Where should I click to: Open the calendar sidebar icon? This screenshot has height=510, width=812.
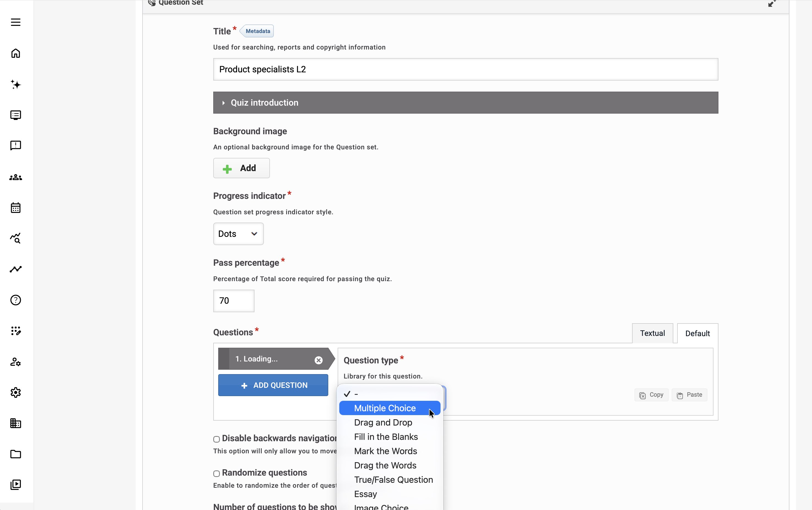tap(15, 208)
